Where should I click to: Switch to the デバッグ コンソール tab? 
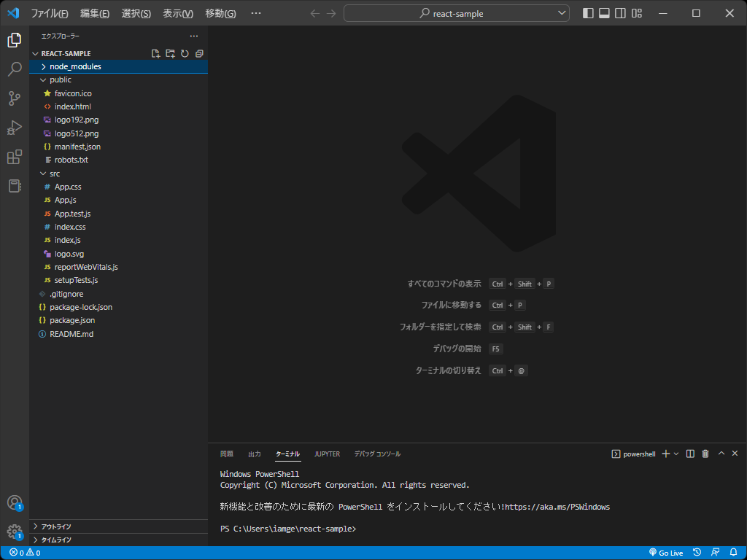377,454
